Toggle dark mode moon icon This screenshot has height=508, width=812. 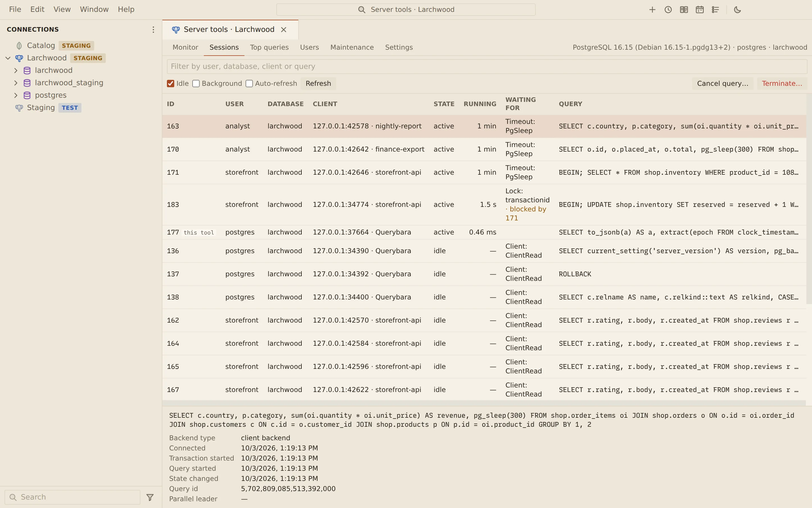tap(738, 10)
